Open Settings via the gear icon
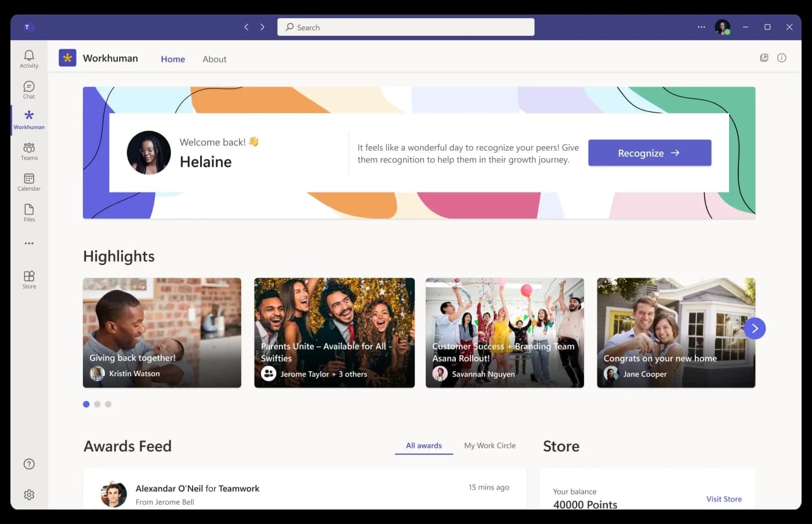Screen dimensions: 812x524 click(x=28, y=494)
